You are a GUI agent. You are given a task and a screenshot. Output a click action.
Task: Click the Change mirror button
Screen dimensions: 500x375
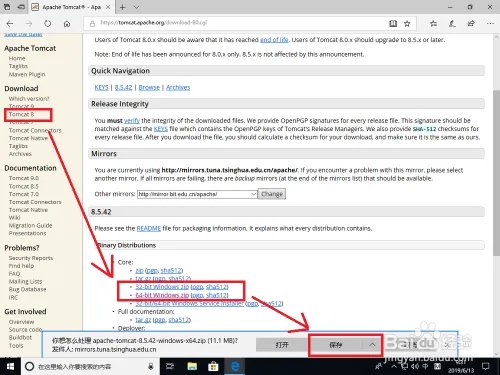click(x=272, y=194)
